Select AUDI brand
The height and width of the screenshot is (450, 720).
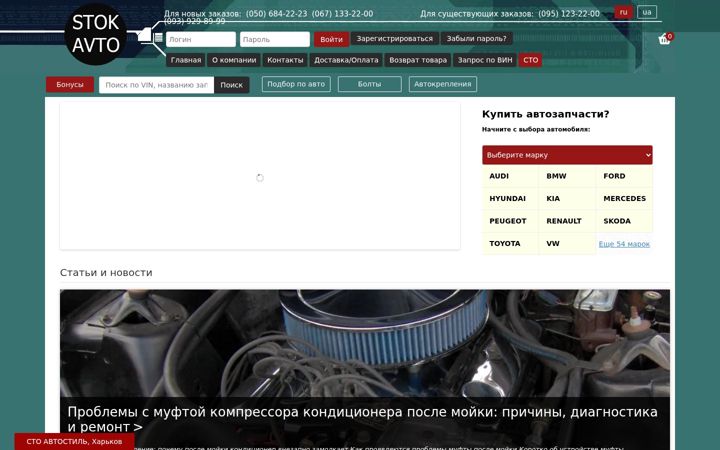499,176
